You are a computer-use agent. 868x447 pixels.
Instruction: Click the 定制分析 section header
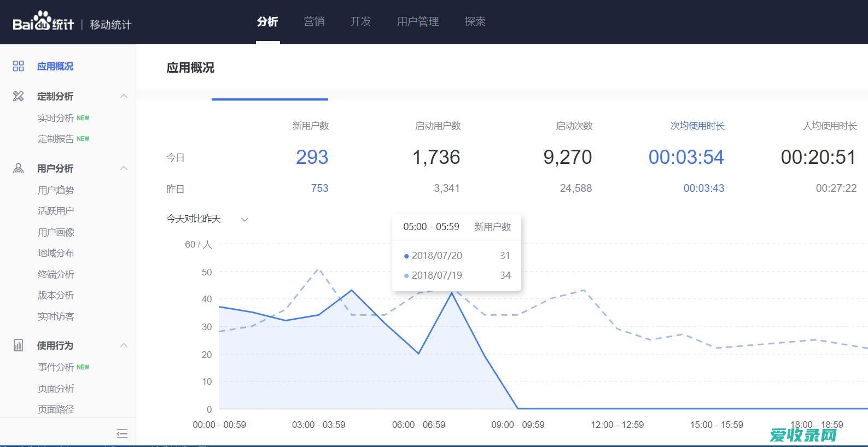click(55, 96)
